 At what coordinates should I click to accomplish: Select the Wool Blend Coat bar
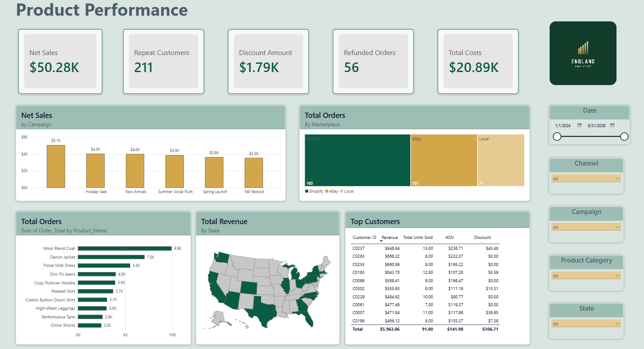coord(125,249)
